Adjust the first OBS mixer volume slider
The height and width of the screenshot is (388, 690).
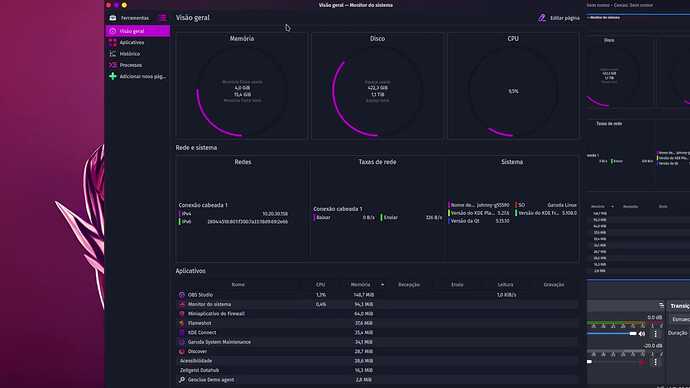pos(612,333)
